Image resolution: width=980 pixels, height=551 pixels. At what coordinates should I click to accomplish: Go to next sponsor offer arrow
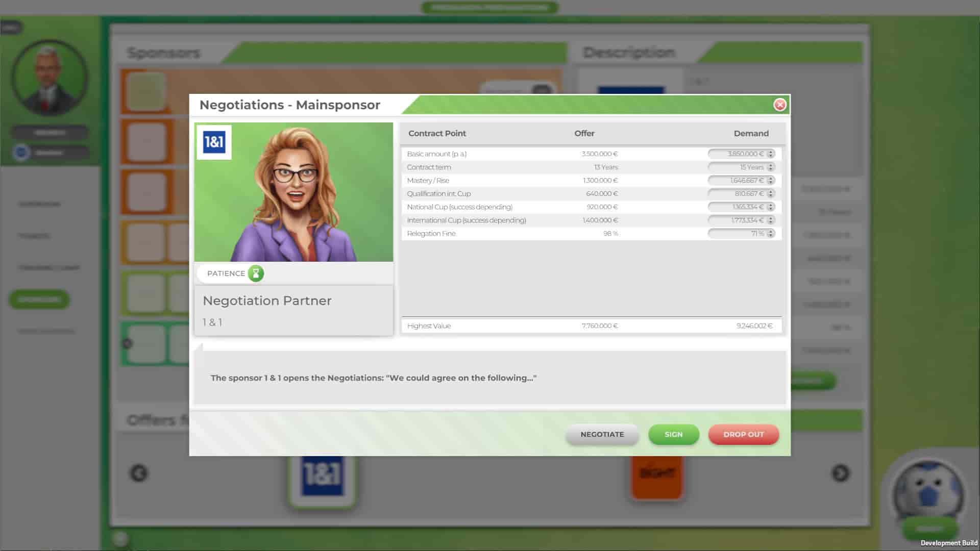(x=840, y=473)
